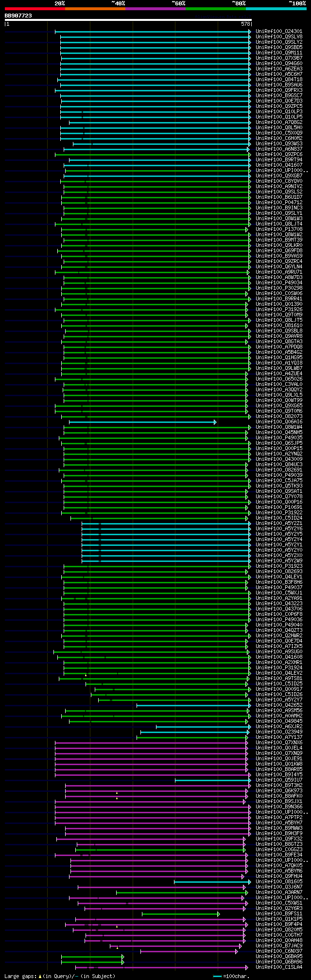The height and width of the screenshot is (980, 311).
Task: Click the label UniRef100_Q59IU7
Action: [279, 780]
